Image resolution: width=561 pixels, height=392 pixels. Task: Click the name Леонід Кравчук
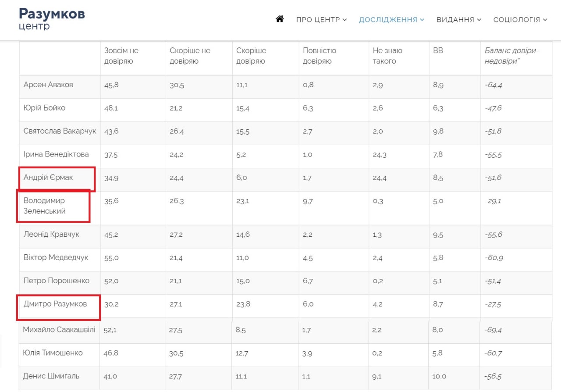coord(51,234)
